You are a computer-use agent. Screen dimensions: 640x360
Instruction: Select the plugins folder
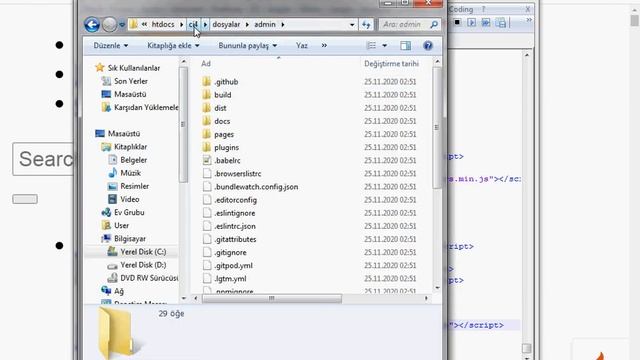[x=226, y=147]
